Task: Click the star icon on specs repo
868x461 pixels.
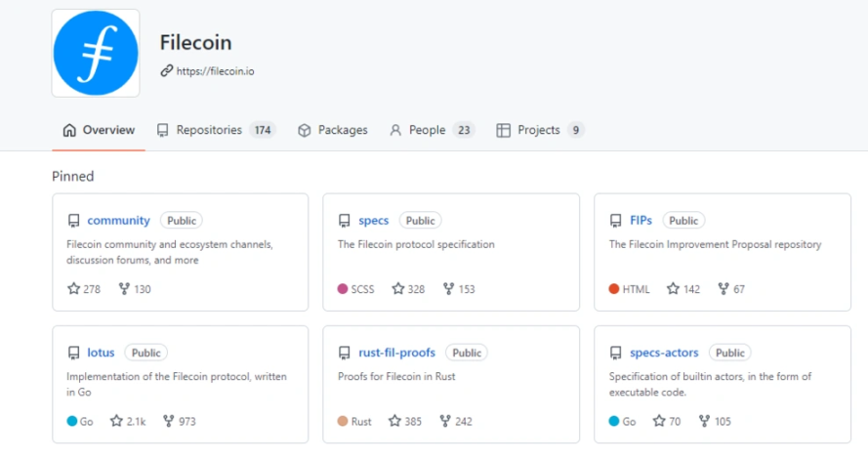Action: [x=397, y=289]
